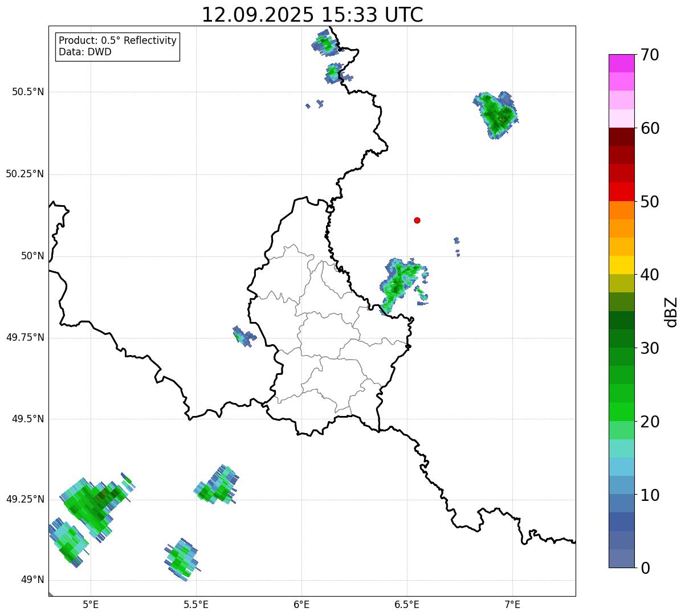This screenshot has height=616, width=685.
Task: Click the 6°E longitude label
Action: [x=302, y=604]
